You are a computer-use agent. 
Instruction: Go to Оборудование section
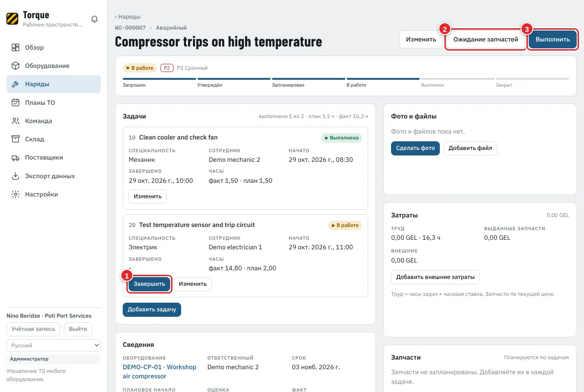click(x=53, y=66)
